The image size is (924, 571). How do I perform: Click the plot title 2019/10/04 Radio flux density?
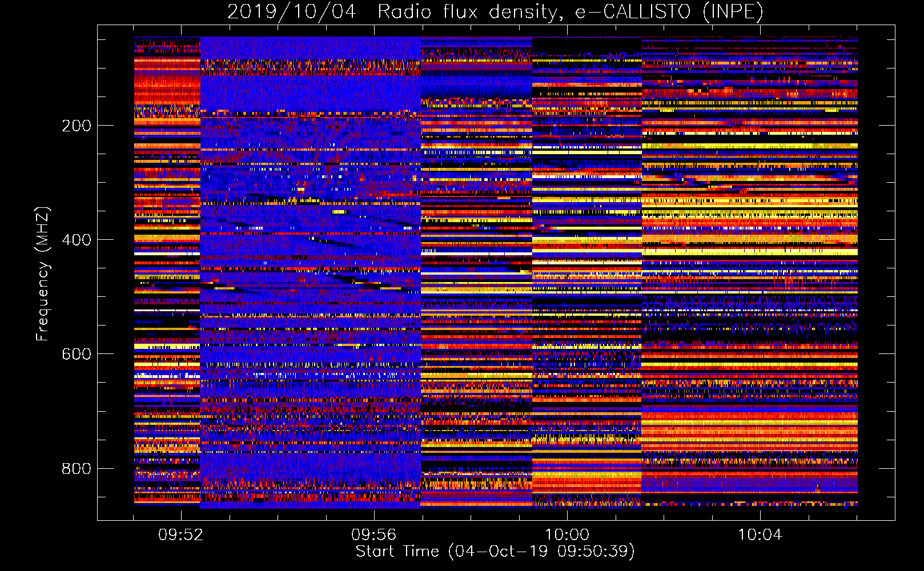pos(495,11)
